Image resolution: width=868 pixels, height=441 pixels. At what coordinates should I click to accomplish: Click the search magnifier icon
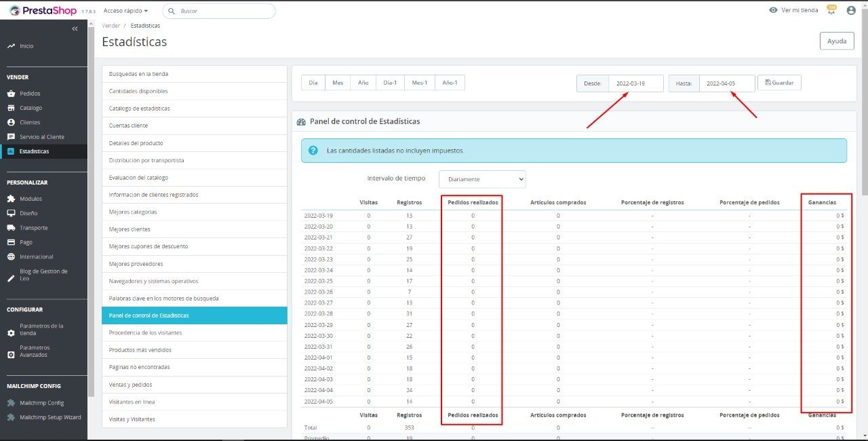point(172,11)
